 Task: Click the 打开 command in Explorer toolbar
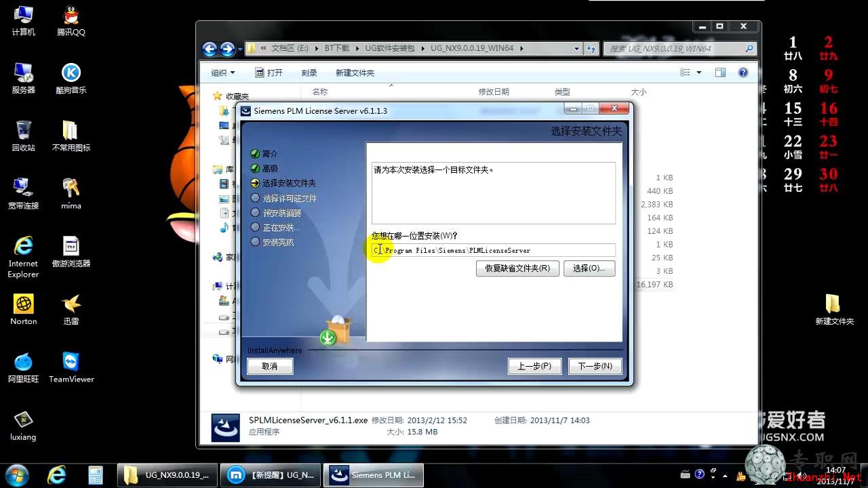coord(269,73)
